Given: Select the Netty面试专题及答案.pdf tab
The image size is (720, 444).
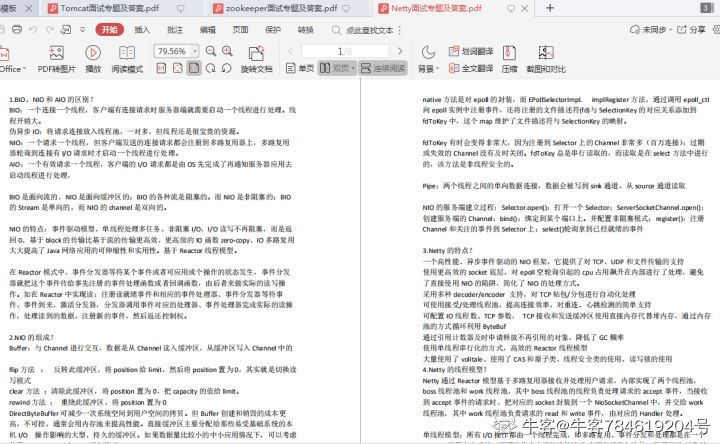Looking at the screenshot, I should (x=436, y=8).
